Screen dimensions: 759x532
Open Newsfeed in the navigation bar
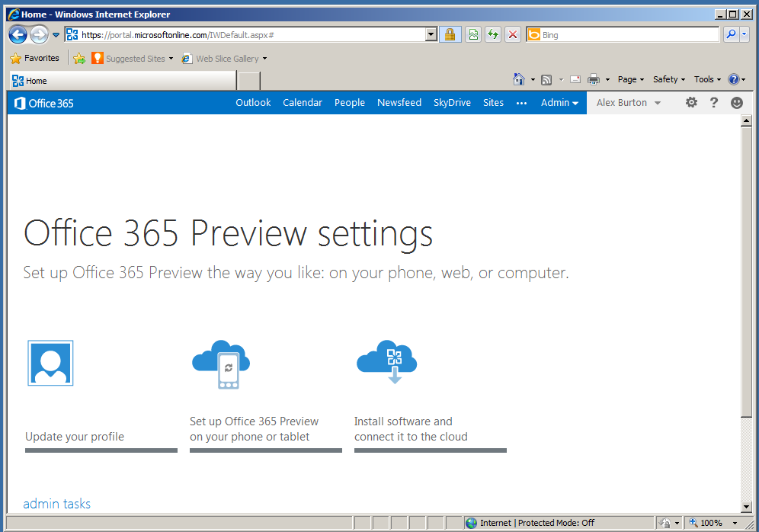(399, 103)
